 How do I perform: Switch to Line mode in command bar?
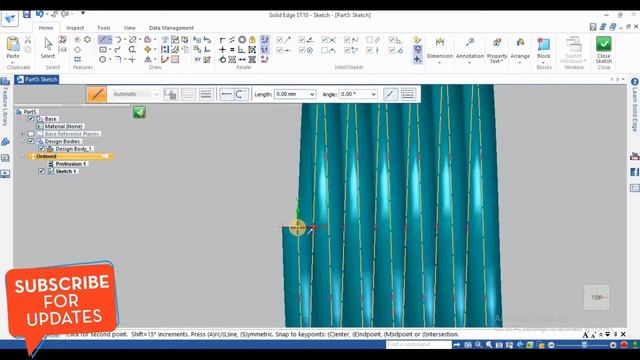coord(226,94)
